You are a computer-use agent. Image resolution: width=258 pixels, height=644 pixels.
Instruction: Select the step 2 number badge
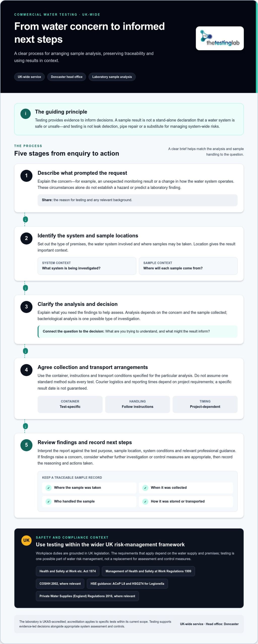coord(26,238)
